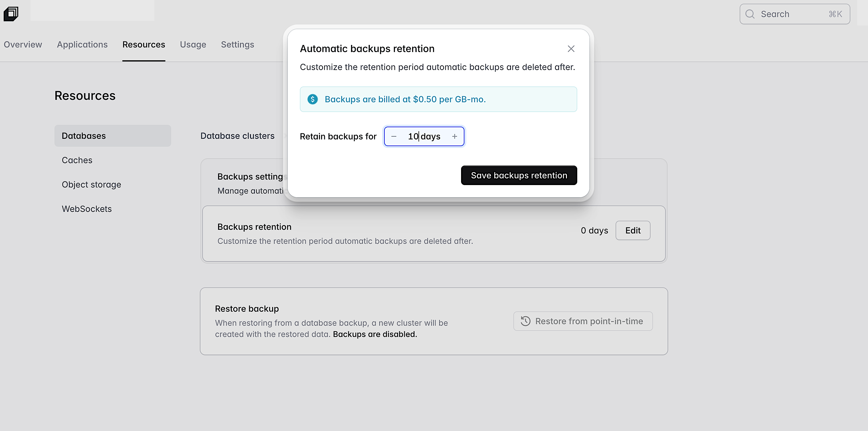Click the dollar billing info icon
Screen dimensions: 868x431
tap(312, 99)
